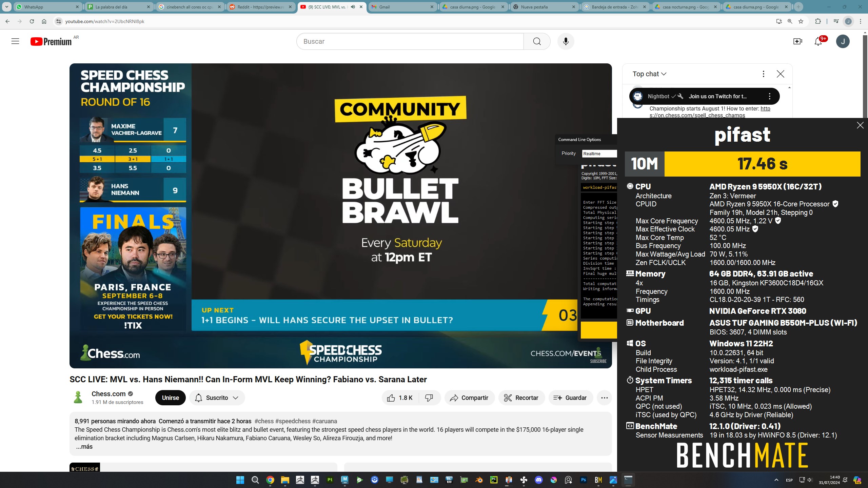Click the magnifier search button next to Buscar
Image resolution: width=868 pixels, height=488 pixels.
coord(537,41)
